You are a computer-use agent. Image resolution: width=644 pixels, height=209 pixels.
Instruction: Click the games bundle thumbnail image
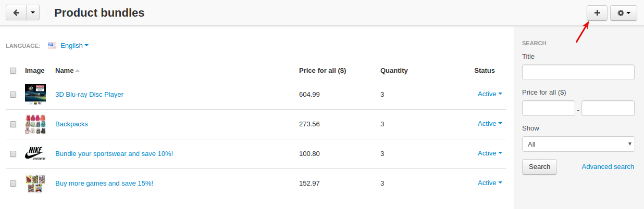click(x=35, y=184)
